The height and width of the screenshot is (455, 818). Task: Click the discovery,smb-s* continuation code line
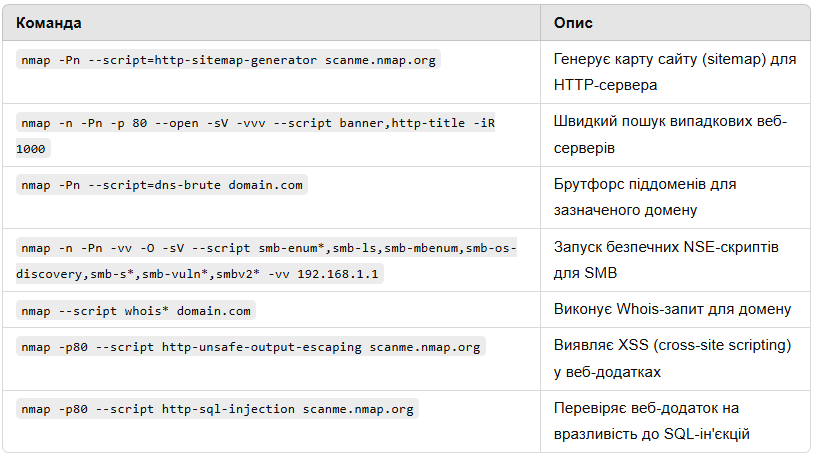click(x=197, y=274)
